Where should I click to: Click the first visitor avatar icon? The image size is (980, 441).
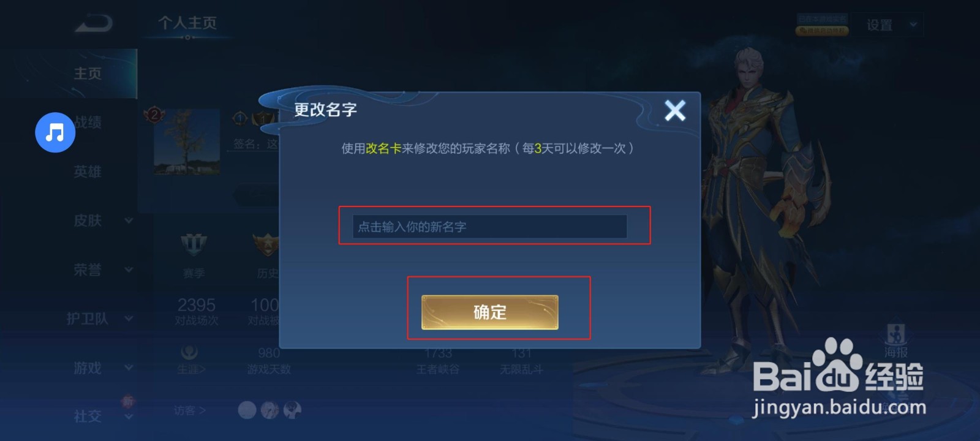coord(247,410)
